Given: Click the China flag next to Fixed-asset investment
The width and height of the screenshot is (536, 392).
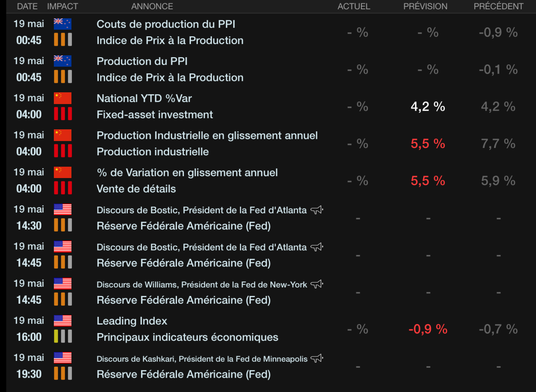Looking at the screenshot, I should click(x=62, y=98).
